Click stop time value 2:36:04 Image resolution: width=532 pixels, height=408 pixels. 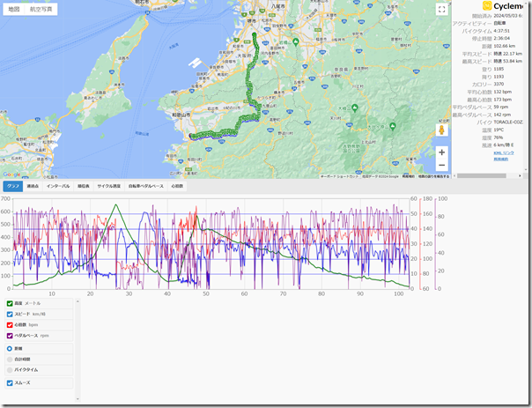pyautogui.click(x=501, y=39)
